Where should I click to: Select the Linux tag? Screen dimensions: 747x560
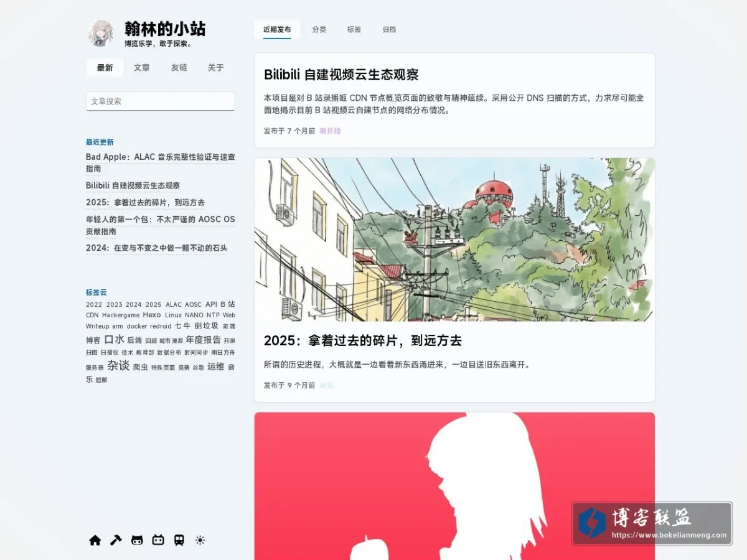coord(174,315)
